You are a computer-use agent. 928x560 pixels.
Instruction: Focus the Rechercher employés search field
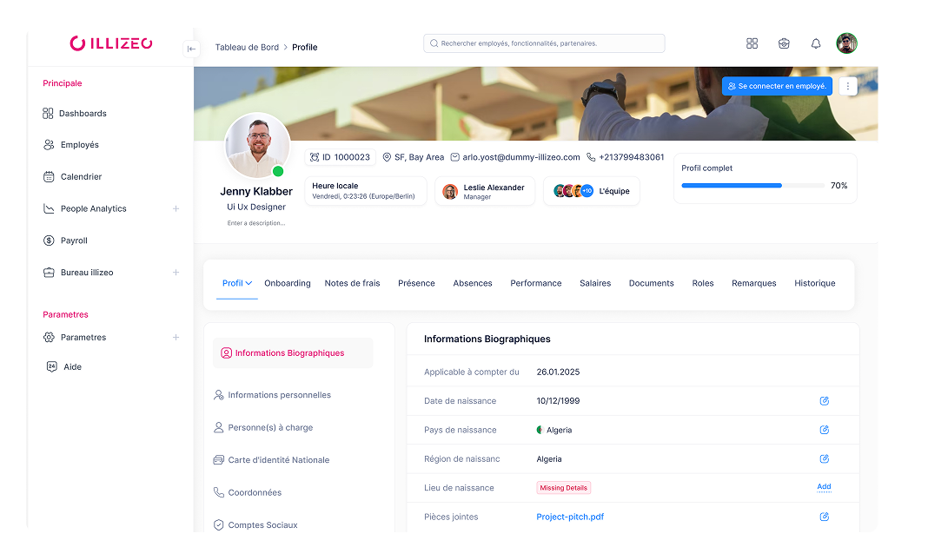pos(544,43)
